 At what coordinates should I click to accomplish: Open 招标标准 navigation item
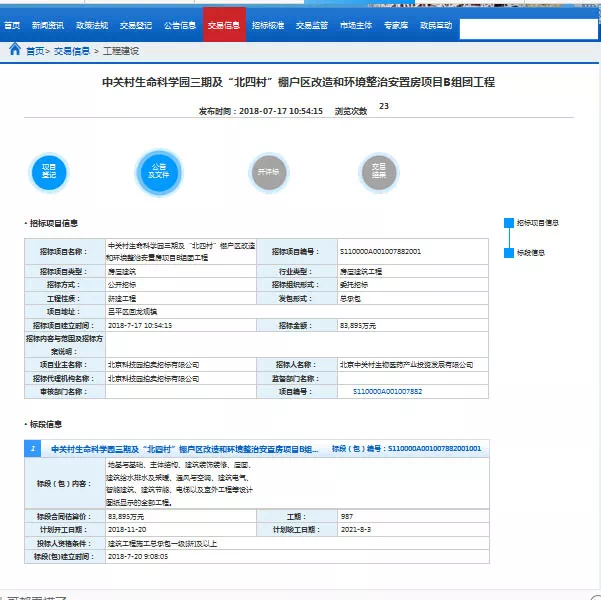click(x=268, y=25)
